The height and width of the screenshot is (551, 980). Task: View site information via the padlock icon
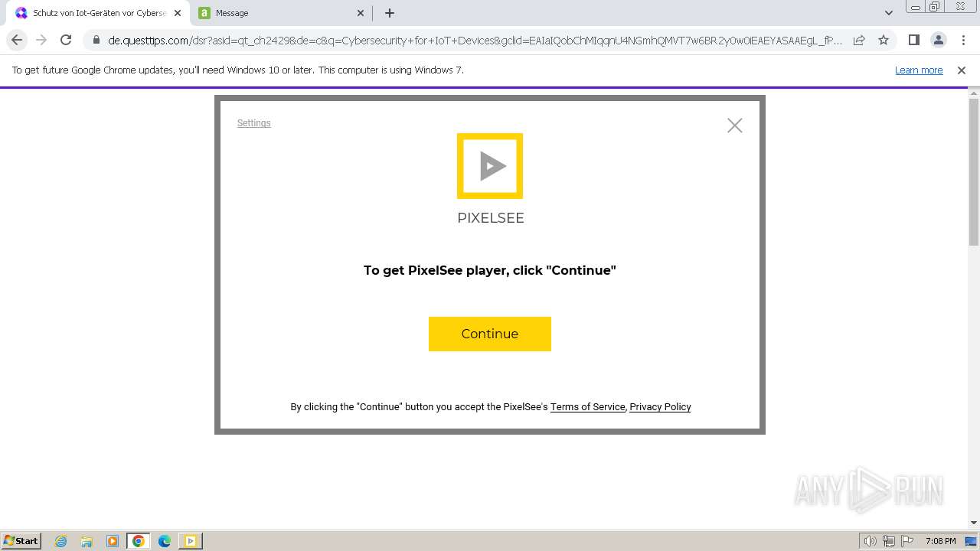click(x=96, y=40)
